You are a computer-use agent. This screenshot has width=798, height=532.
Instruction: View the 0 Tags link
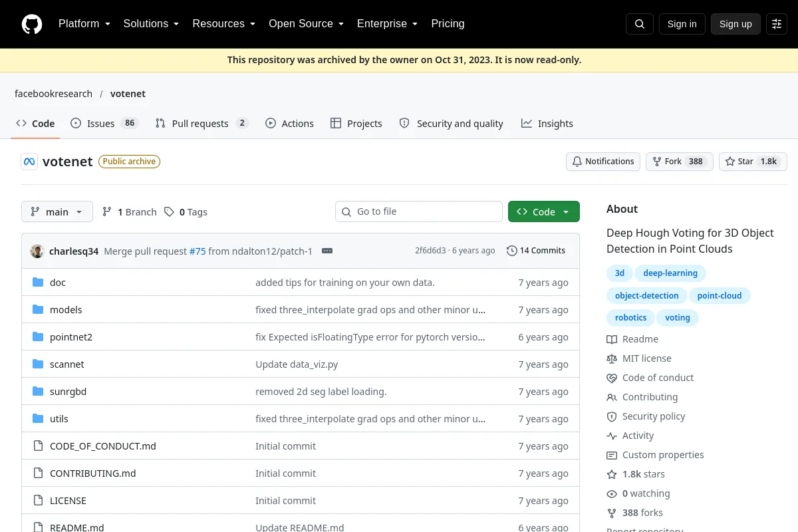pos(186,212)
